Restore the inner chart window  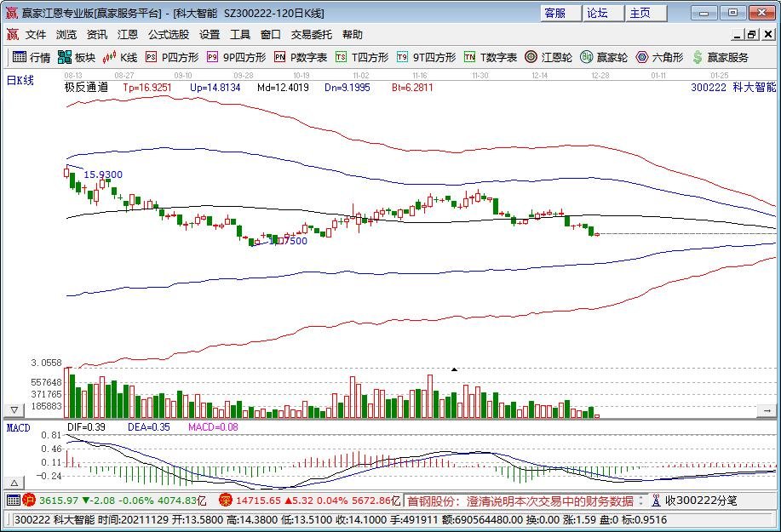[751, 34]
